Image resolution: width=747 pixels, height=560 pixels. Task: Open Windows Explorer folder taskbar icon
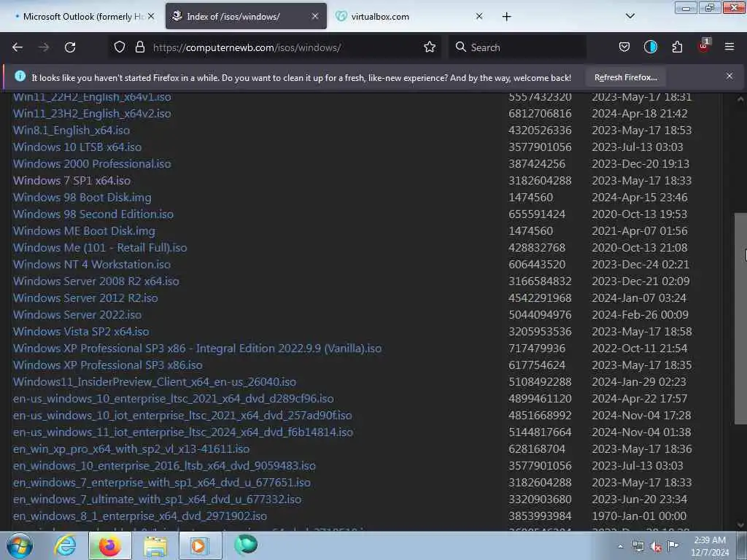[155, 545]
